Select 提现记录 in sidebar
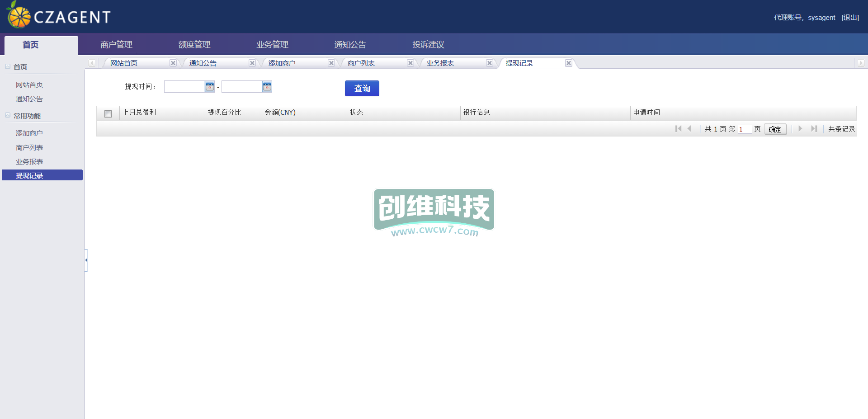The width and height of the screenshot is (868, 419). tap(42, 175)
